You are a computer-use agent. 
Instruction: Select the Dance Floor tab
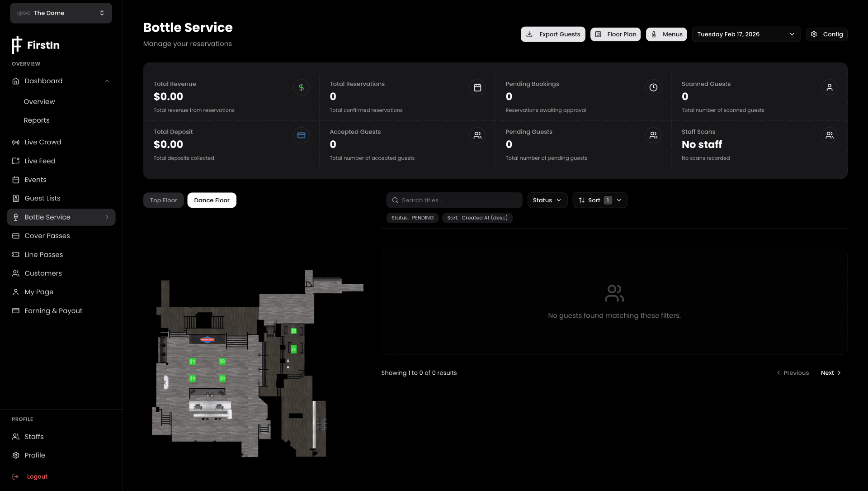[212, 200]
